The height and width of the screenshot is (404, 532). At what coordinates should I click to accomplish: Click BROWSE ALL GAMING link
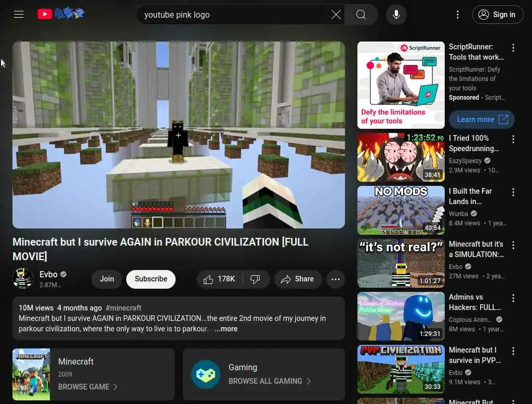click(265, 381)
